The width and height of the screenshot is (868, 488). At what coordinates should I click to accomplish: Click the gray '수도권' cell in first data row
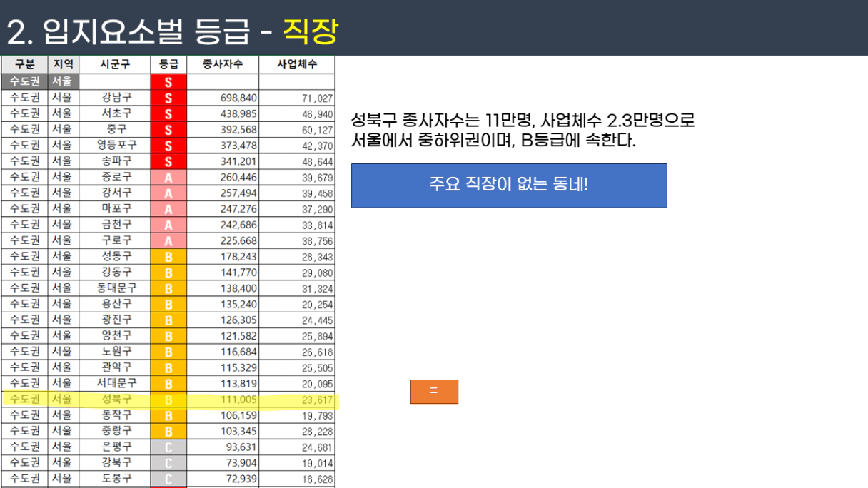(25, 81)
